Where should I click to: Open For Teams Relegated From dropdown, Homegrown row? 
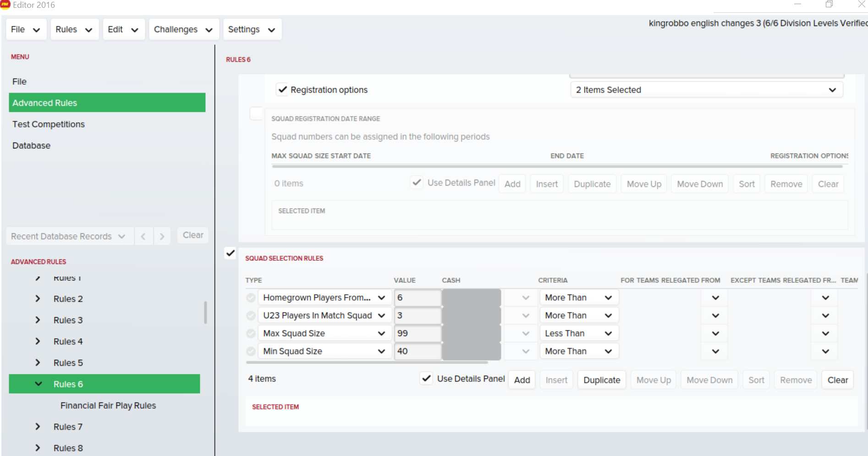(715, 298)
